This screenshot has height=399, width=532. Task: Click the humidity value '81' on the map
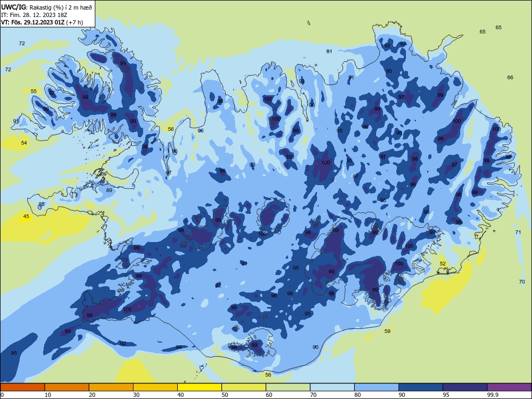click(329, 52)
